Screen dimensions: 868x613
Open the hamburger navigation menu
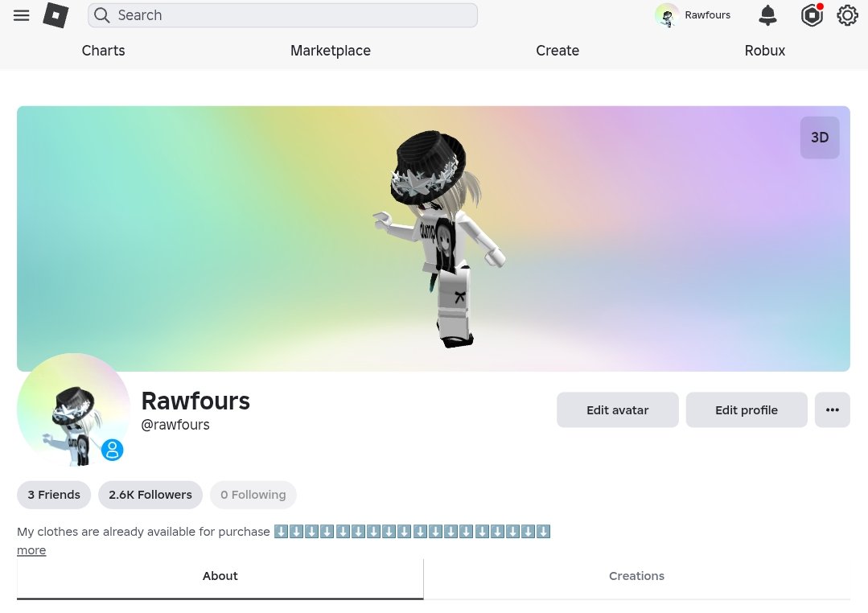pos(21,15)
